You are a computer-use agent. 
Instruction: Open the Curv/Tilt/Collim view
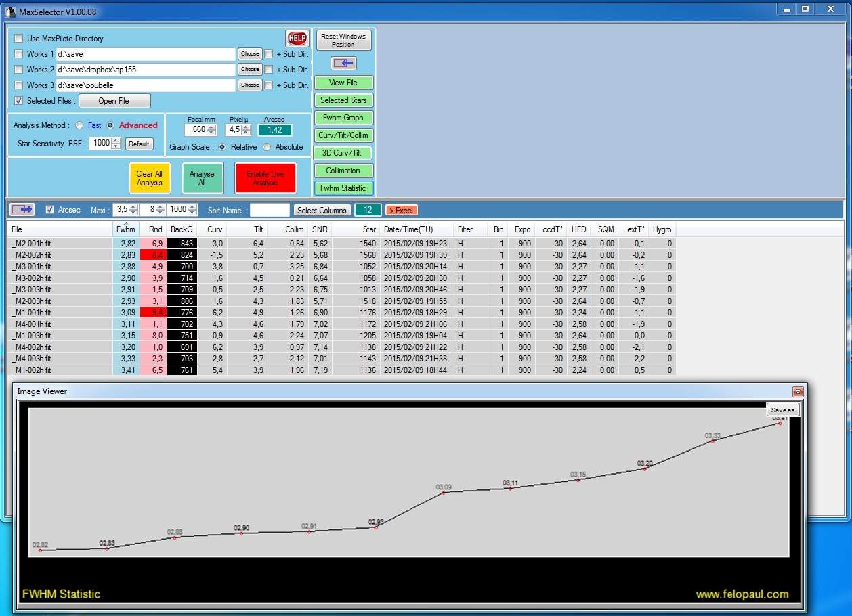coord(343,135)
